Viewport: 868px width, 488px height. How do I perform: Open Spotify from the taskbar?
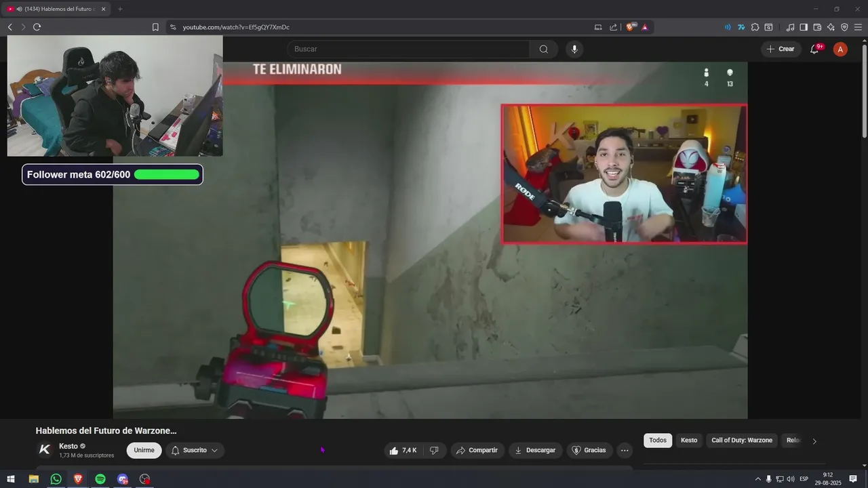tap(100, 479)
